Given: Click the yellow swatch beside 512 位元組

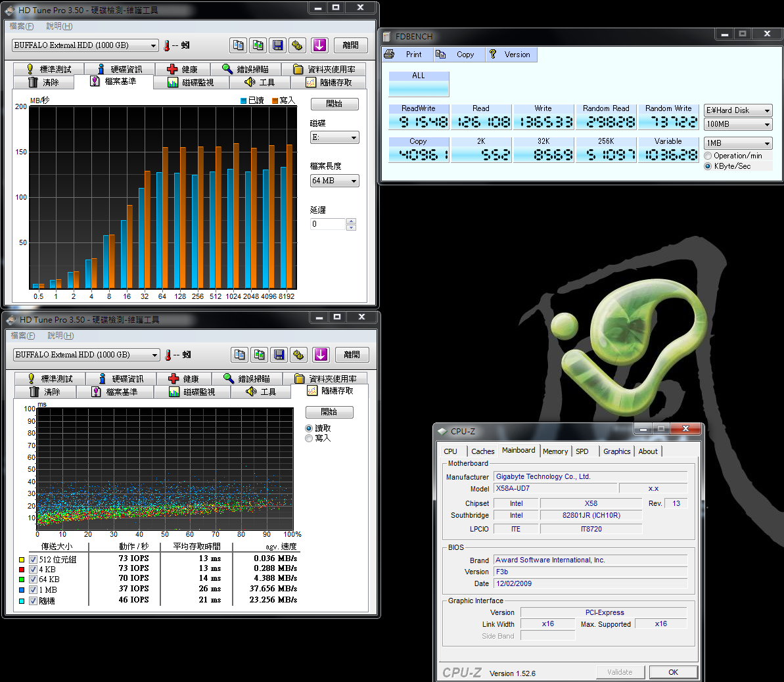Looking at the screenshot, I should [22, 560].
